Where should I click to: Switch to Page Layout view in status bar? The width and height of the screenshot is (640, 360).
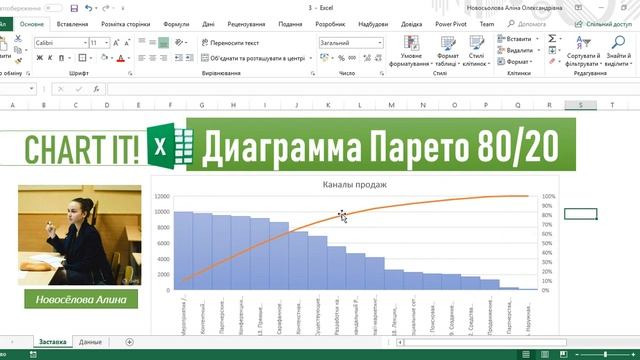545,354
